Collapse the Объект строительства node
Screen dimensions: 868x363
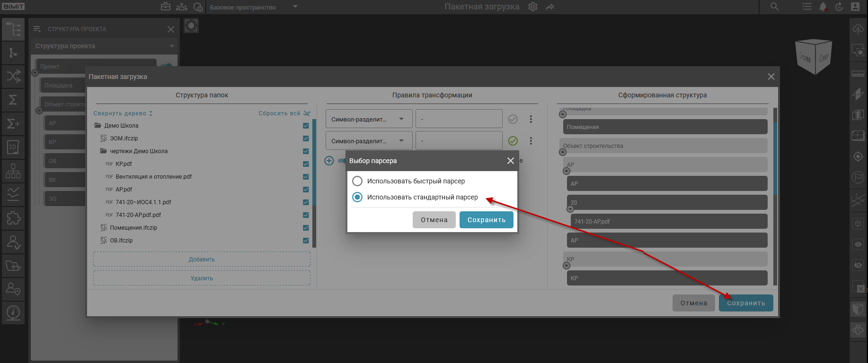coord(563,152)
